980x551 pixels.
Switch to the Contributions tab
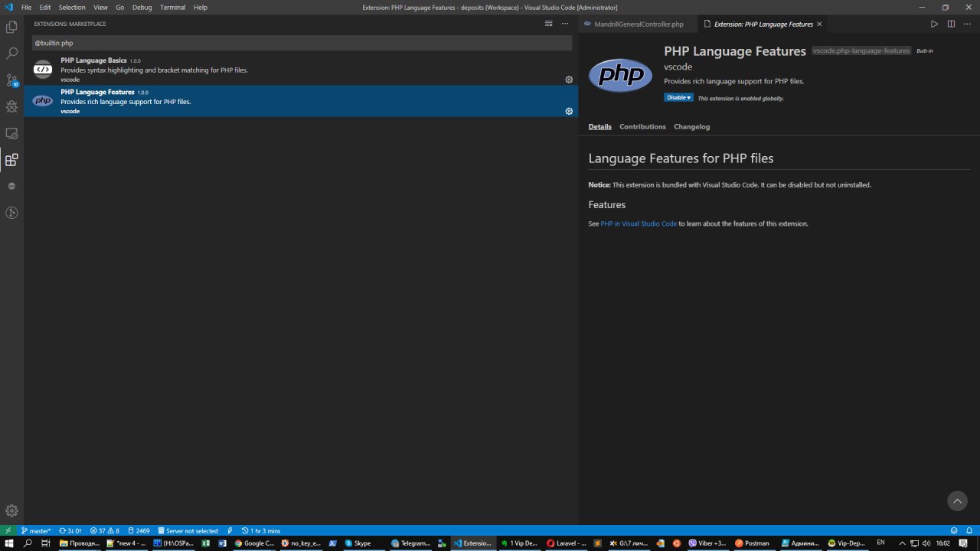(x=642, y=127)
